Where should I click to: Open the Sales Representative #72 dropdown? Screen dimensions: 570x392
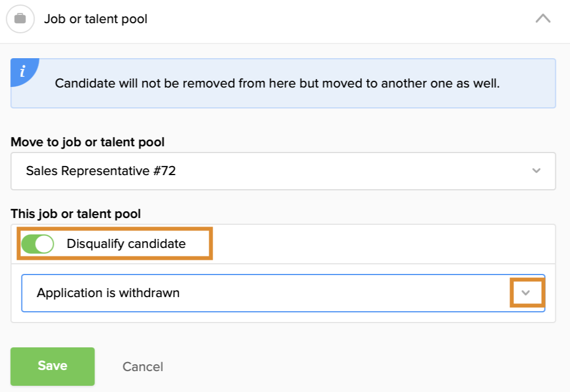[283, 171]
